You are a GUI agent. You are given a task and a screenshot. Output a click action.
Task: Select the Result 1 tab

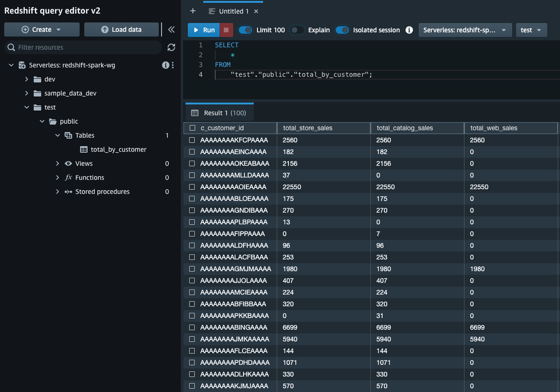pos(219,113)
